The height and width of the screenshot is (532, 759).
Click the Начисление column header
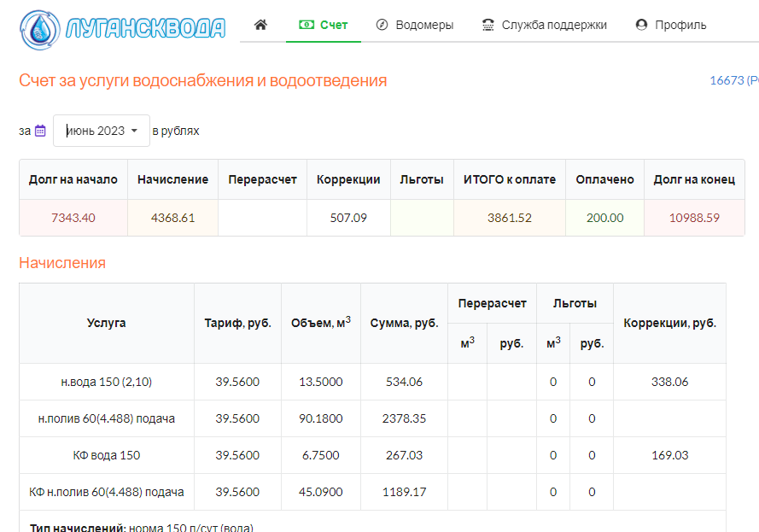point(172,179)
